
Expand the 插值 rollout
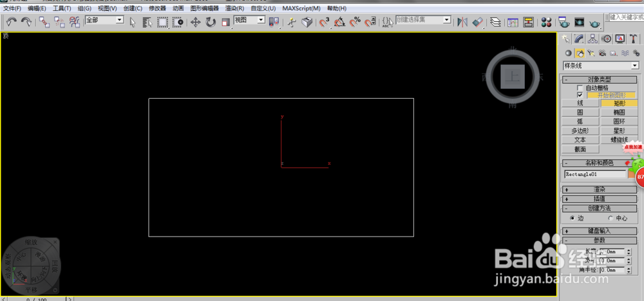point(599,199)
